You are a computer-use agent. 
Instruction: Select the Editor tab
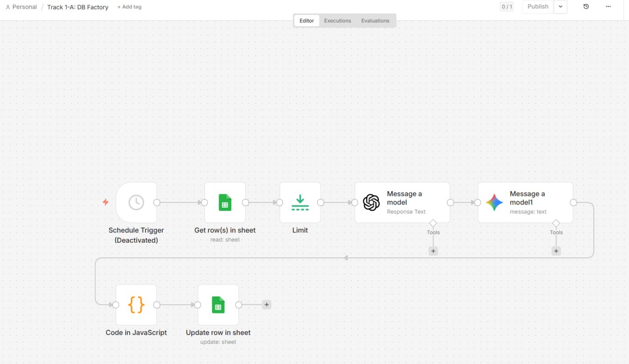tap(307, 21)
